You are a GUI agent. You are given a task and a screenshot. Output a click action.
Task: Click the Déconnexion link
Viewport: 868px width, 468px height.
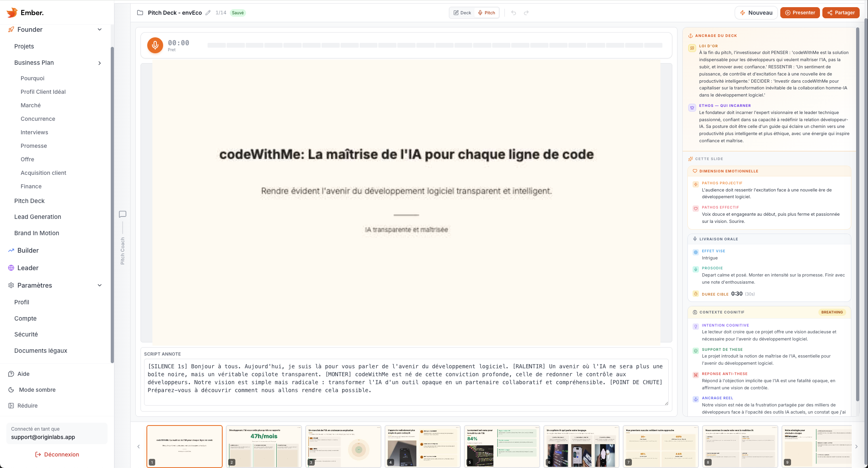(57, 454)
